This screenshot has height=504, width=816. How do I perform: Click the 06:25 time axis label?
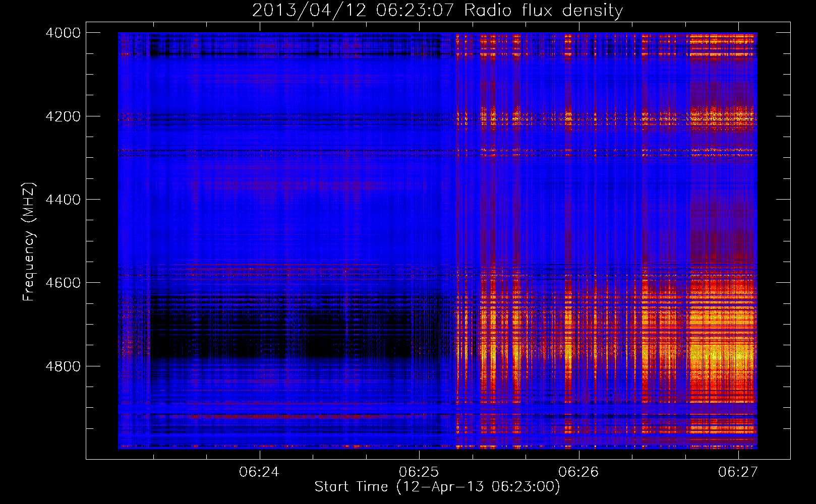(x=419, y=472)
